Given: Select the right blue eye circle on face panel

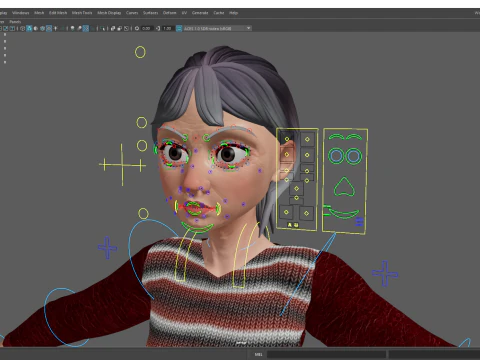Looking at the screenshot, I should click(x=353, y=156).
